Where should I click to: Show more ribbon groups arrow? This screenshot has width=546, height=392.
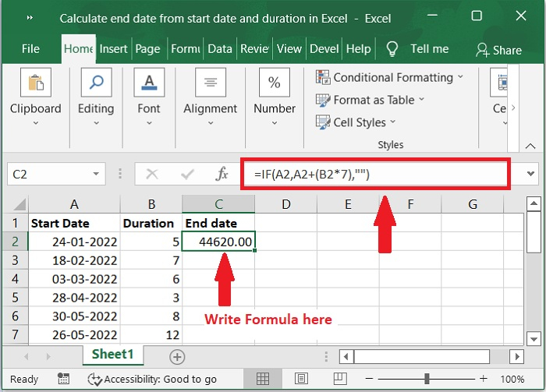point(513,108)
